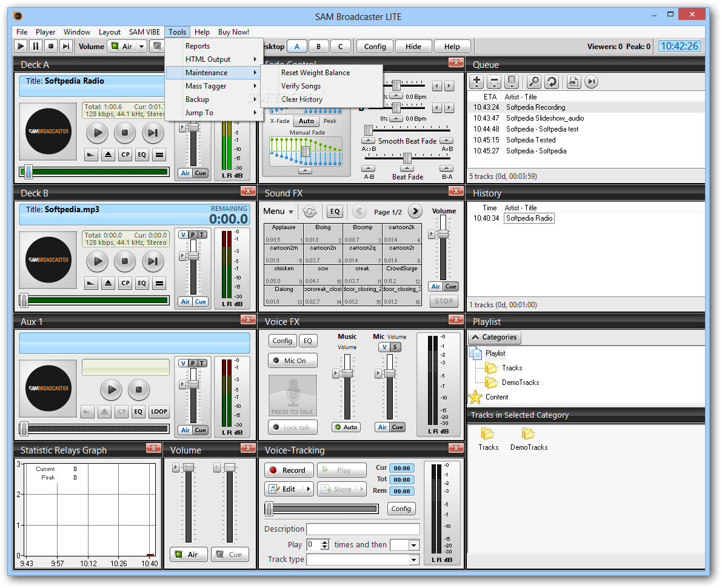Collapse Playlist Categories expander
The image size is (722, 588).
tap(495, 337)
